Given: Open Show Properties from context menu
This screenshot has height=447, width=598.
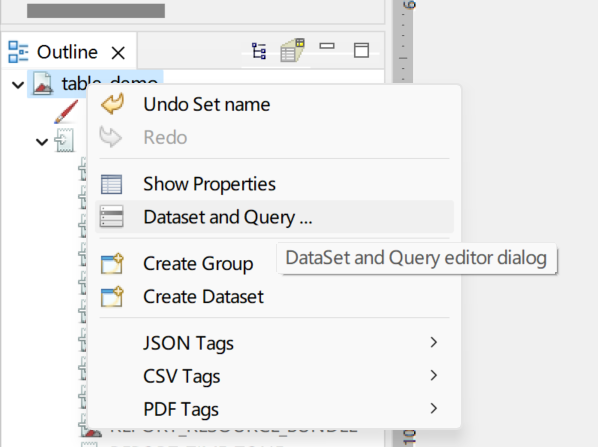Looking at the screenshot, I should (x=274, y=184).
